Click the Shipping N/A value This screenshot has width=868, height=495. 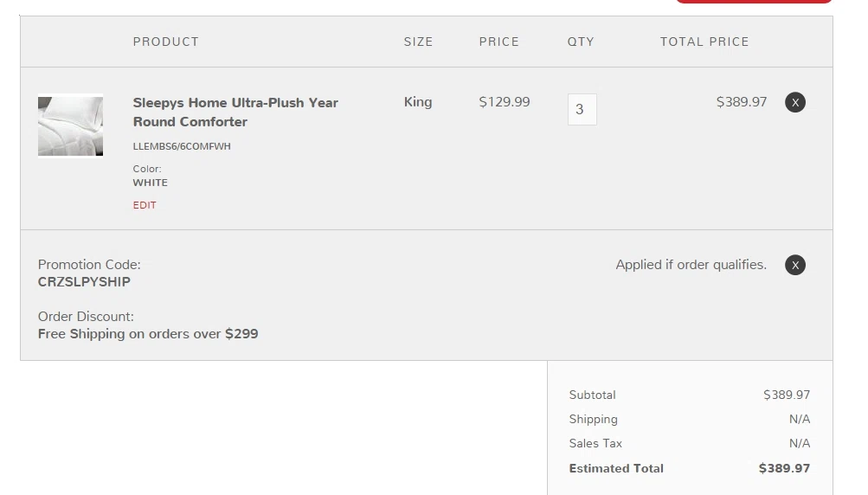click(800, 419)
